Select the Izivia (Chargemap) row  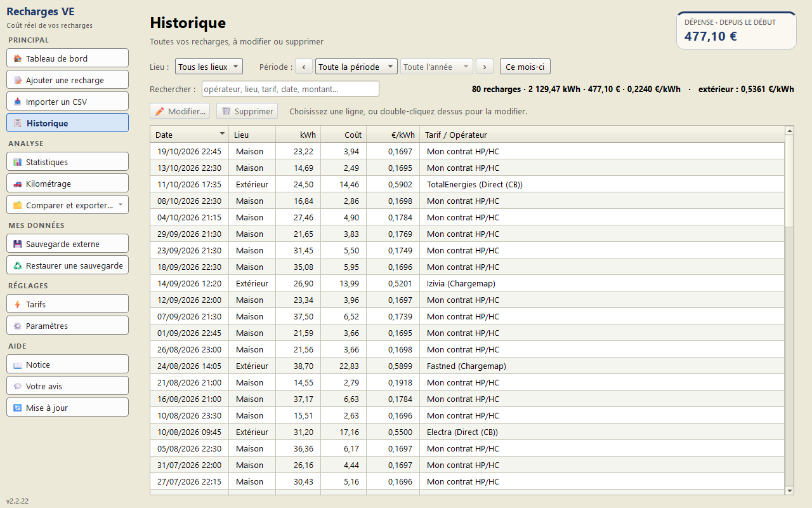[x=468, y=283]
